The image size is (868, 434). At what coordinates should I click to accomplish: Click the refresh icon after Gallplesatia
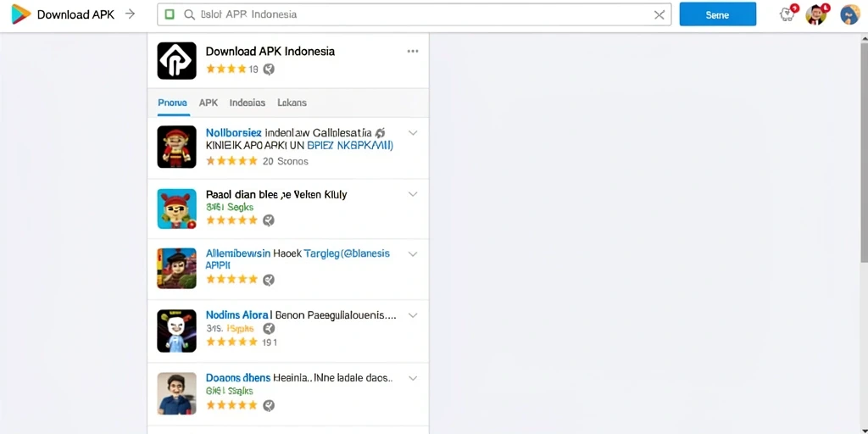(x=380, y=133)
